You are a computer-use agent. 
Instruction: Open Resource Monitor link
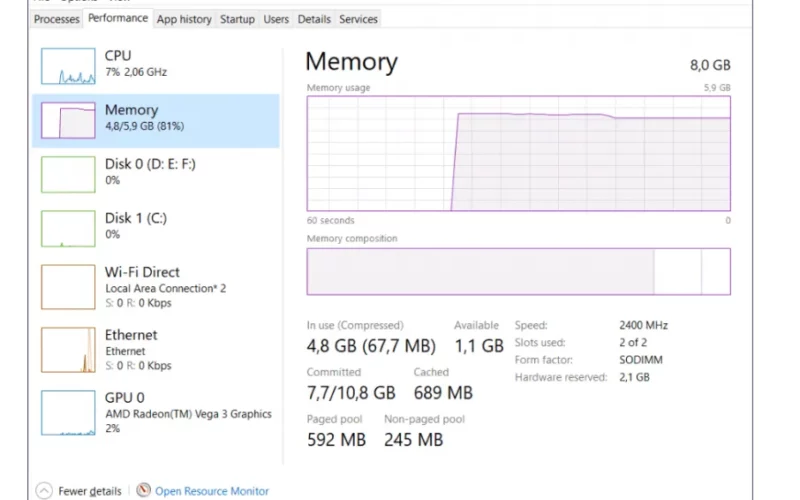(x=212, y=491)
